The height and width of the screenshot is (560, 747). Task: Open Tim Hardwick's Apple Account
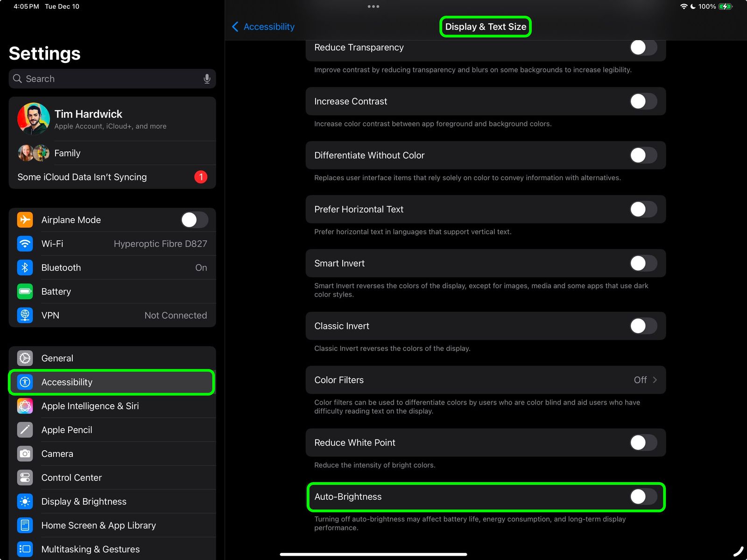click(x=112, y=119)
